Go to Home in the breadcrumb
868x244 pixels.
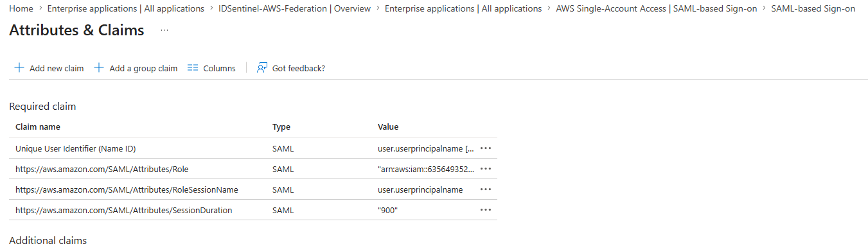coord(21,9)
